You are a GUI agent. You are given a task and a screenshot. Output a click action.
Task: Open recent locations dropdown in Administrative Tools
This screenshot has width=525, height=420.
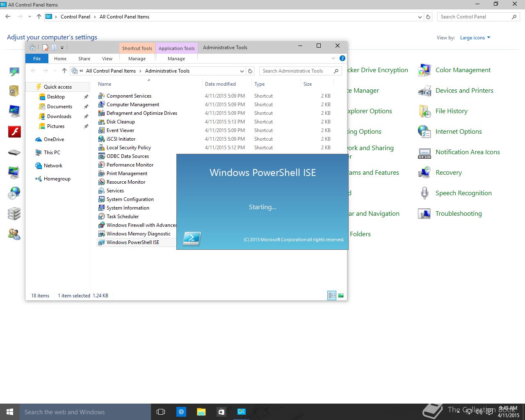coord(55,71)
